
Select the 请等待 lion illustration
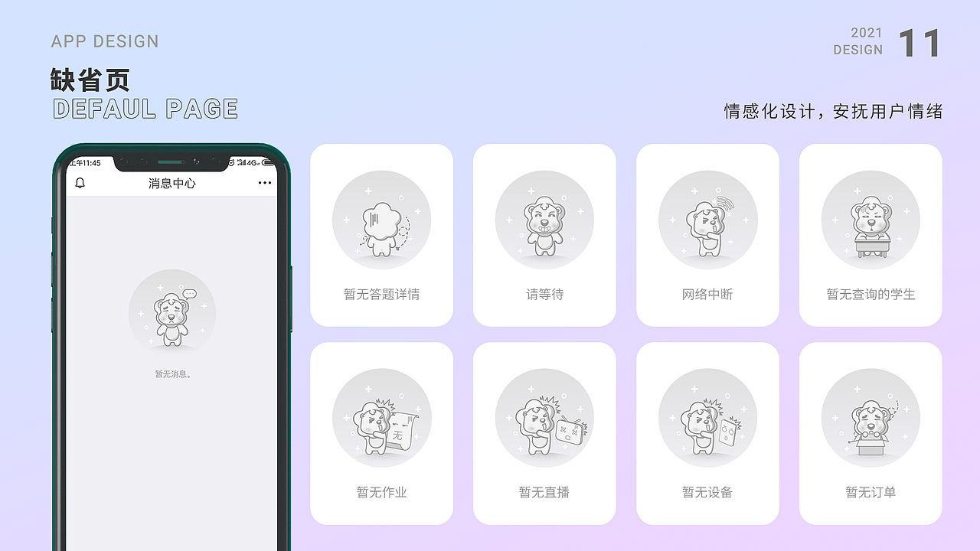(x=544, y=220)
